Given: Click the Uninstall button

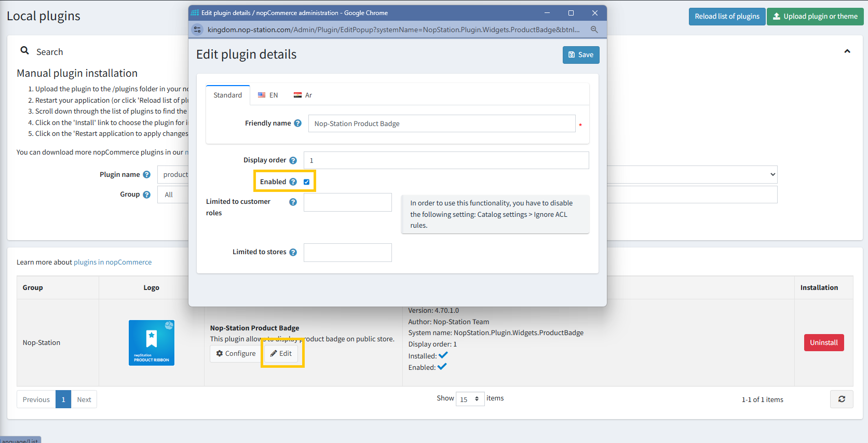Looking at the screenshot, I should click(x=824, y=343).
